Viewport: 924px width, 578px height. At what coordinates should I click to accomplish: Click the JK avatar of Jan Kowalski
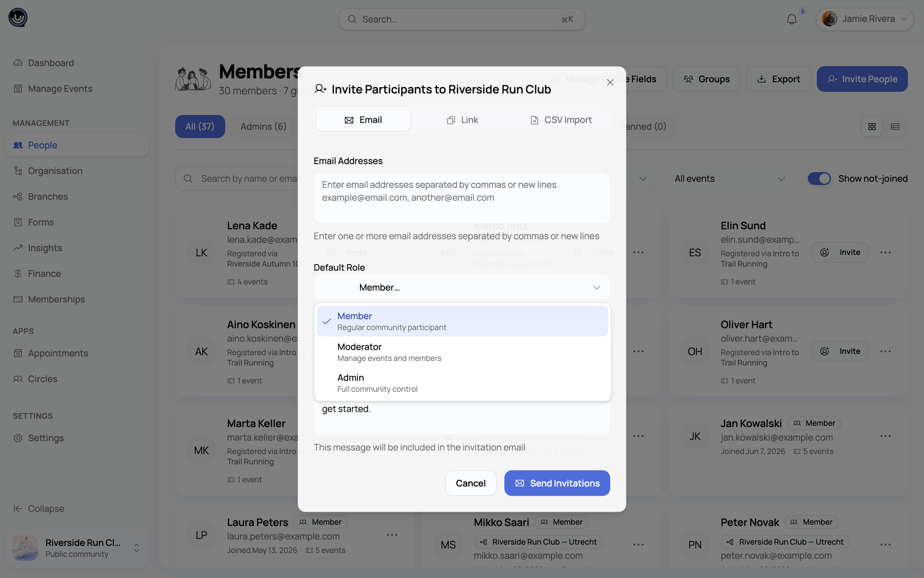pyautogui.click(x=695, y=437)
